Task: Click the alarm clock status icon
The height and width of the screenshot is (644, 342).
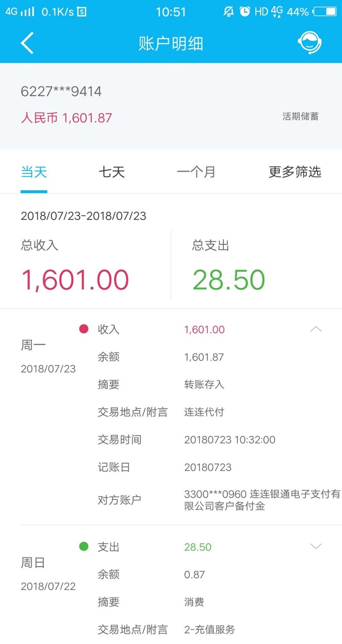Action: [x=245, y=11]
